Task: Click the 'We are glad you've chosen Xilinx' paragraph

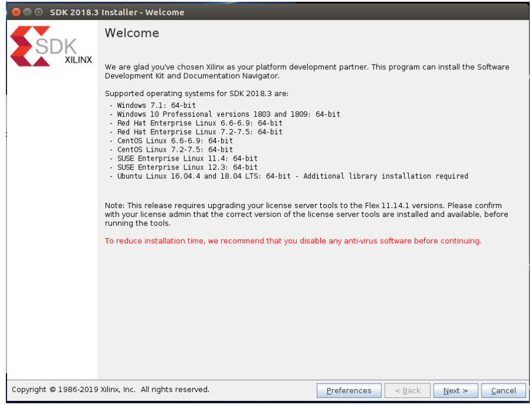Action: 307,71
